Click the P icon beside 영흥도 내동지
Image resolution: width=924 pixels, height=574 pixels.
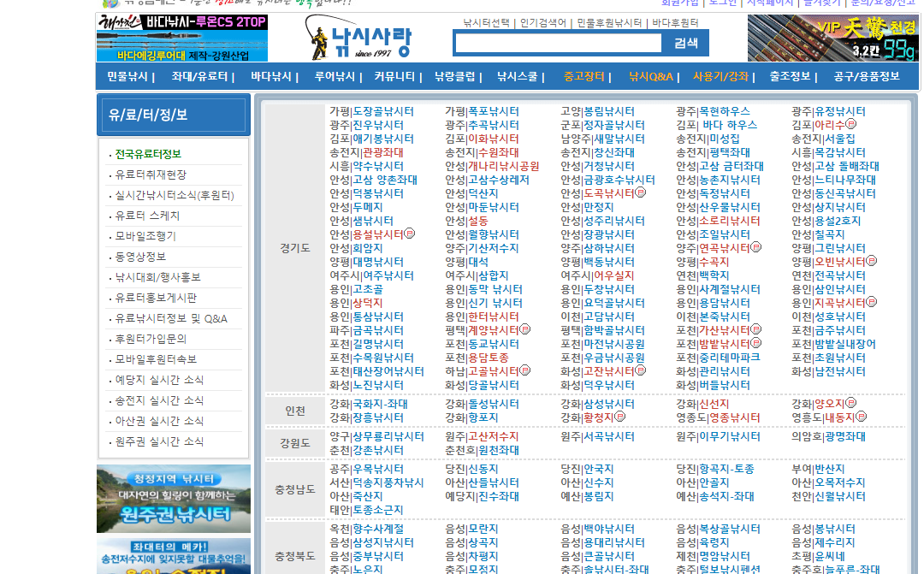coord(861,417)
